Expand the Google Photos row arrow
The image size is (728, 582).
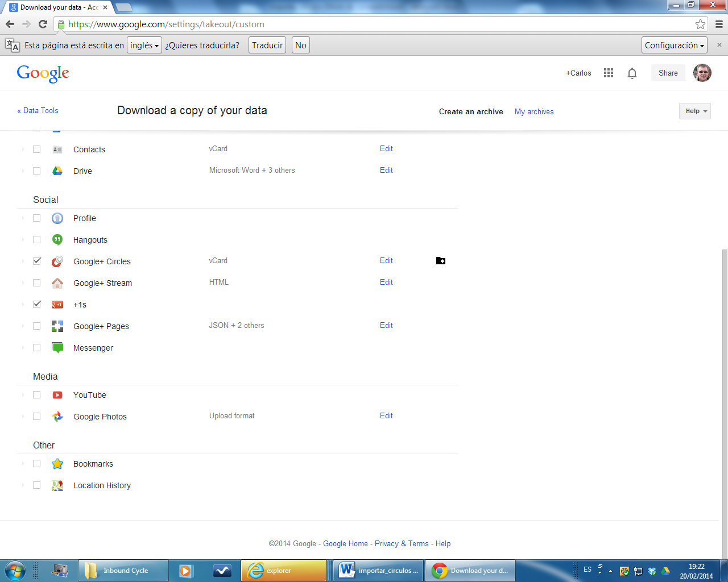(x=23, y=416)
